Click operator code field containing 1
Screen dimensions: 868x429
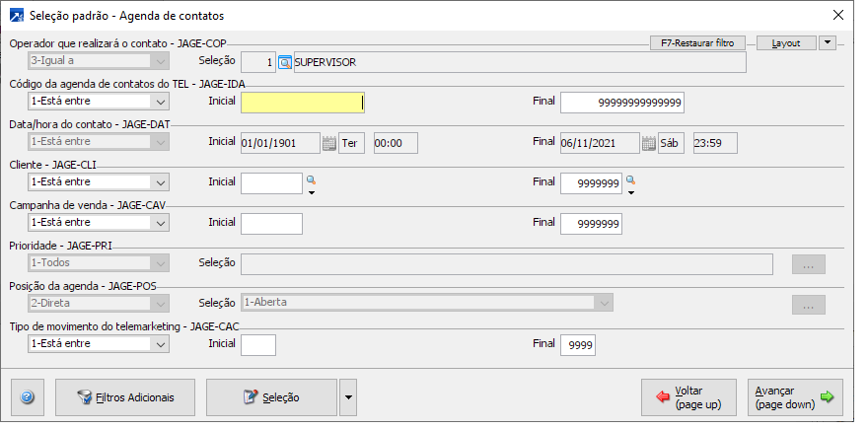(x=258, y=62)
